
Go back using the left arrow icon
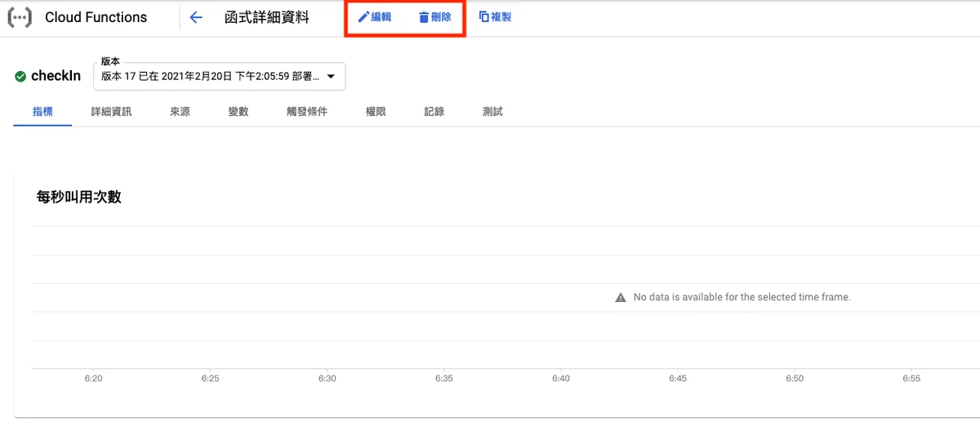tap(196, 17)
